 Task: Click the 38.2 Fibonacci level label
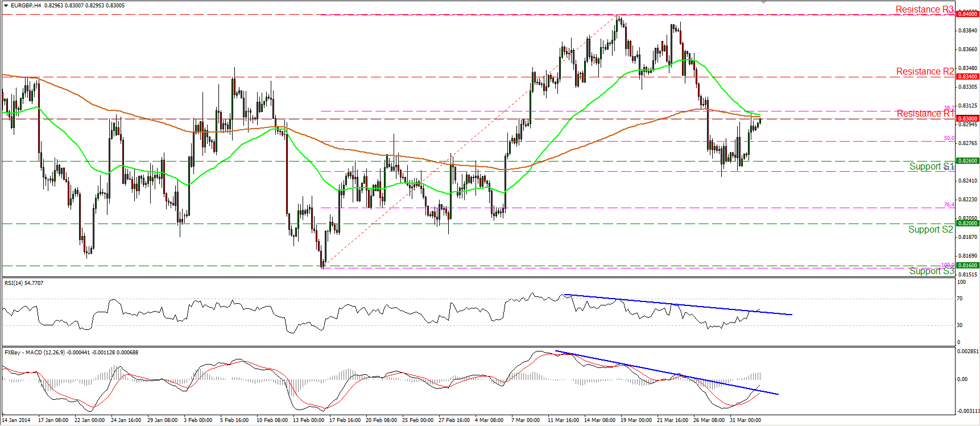click(x=949, y=107)
